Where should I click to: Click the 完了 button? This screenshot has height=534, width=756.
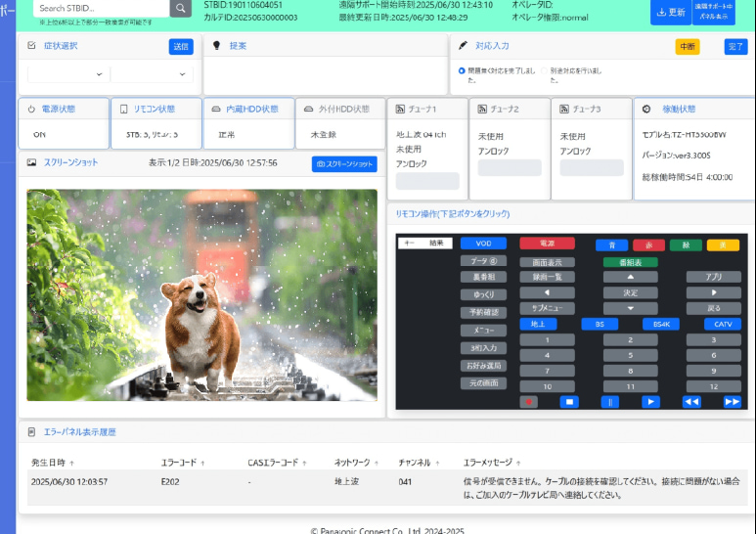coord(735,46)
